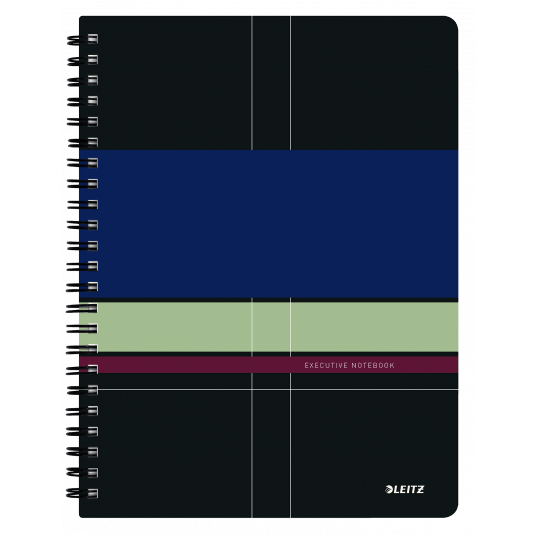Pick the navy blue band
536x536 pixels.
click(x=269, y=224)
